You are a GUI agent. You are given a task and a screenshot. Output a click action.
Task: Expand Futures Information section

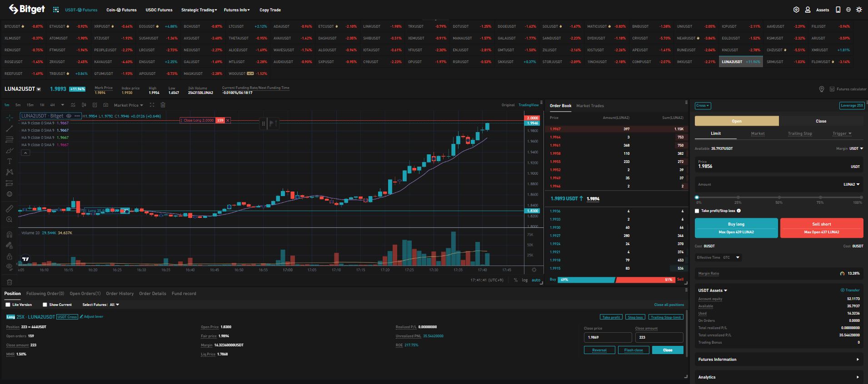tap(779, 359)
